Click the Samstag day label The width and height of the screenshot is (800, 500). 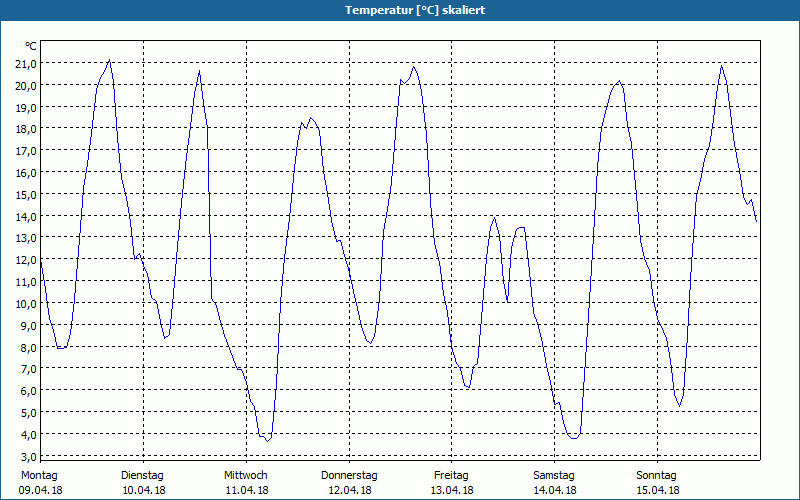click(554, 476)
